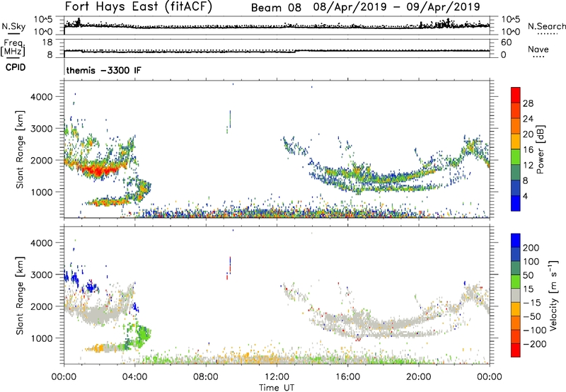Pick the yellow segment of the Power colorbar
The height and width of the screenshot is (392, 566).
pos(516,142)
